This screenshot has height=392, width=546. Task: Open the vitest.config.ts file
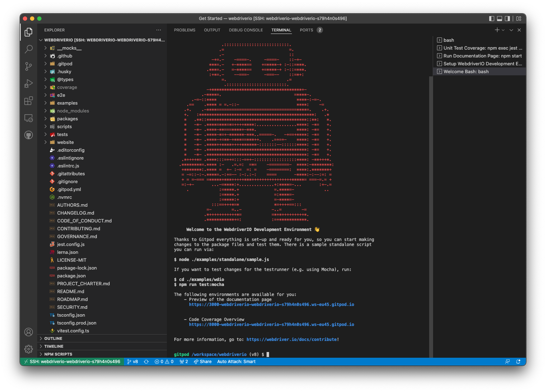click(x=102, y=331)
